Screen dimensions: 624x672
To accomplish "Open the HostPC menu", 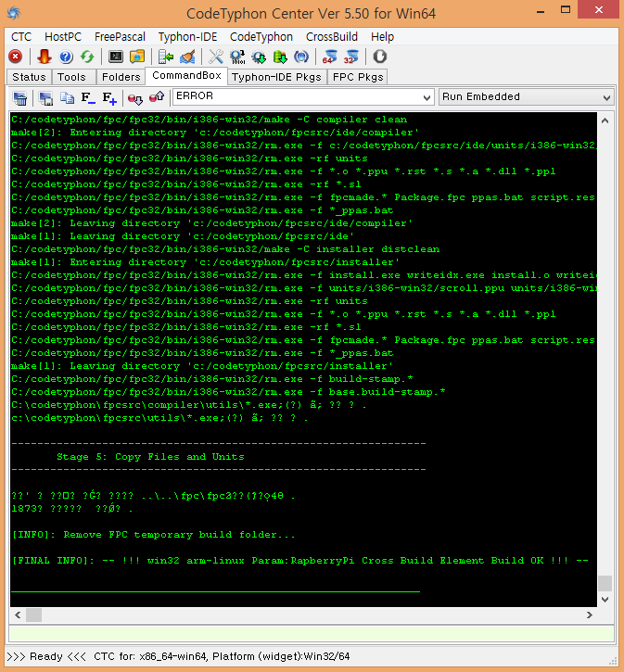I will [63, 37].
